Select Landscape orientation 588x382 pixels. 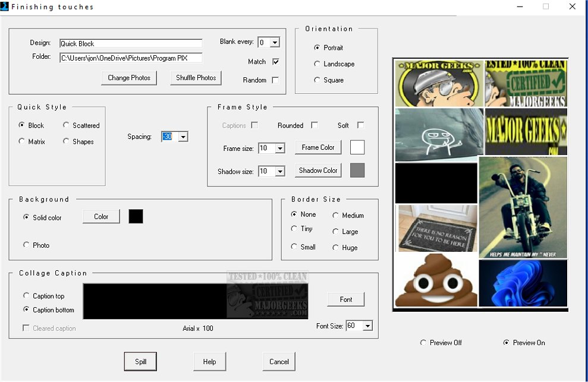tap(317, 64)
